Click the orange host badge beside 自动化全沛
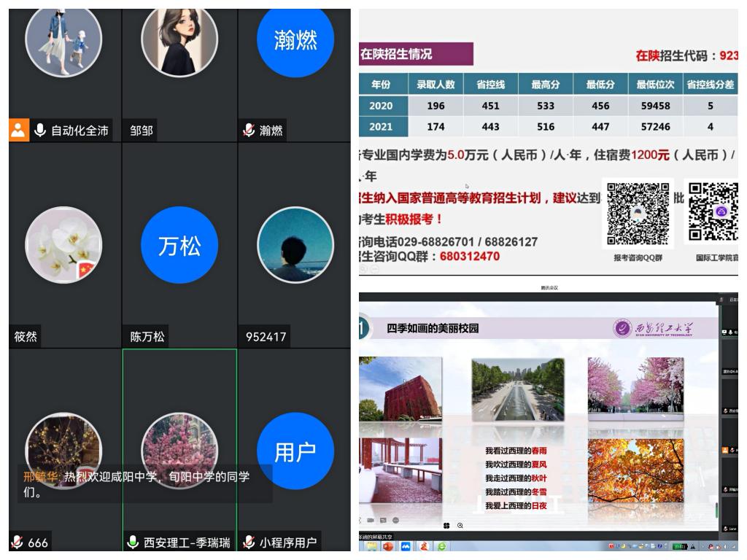 (x=19, y=131)
